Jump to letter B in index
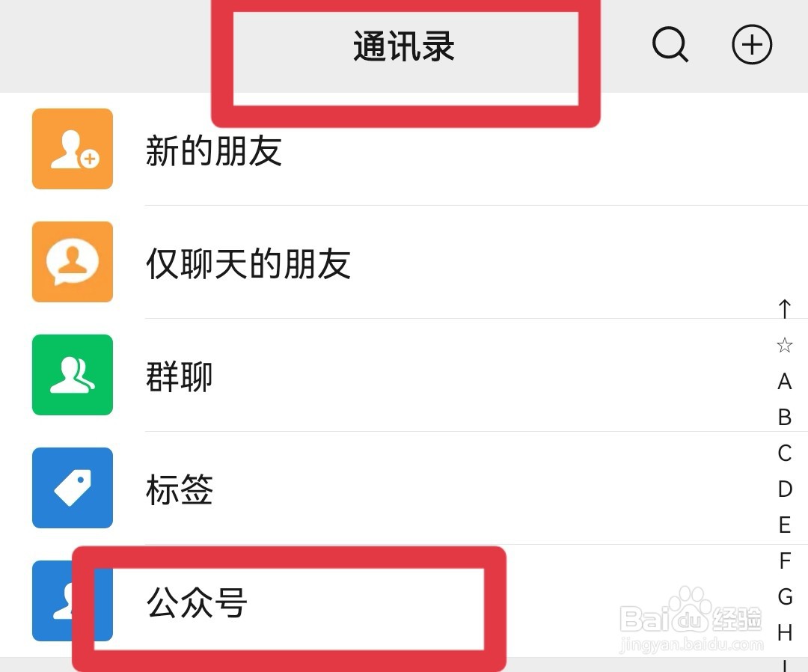The image size is (808, 672). 784,417
